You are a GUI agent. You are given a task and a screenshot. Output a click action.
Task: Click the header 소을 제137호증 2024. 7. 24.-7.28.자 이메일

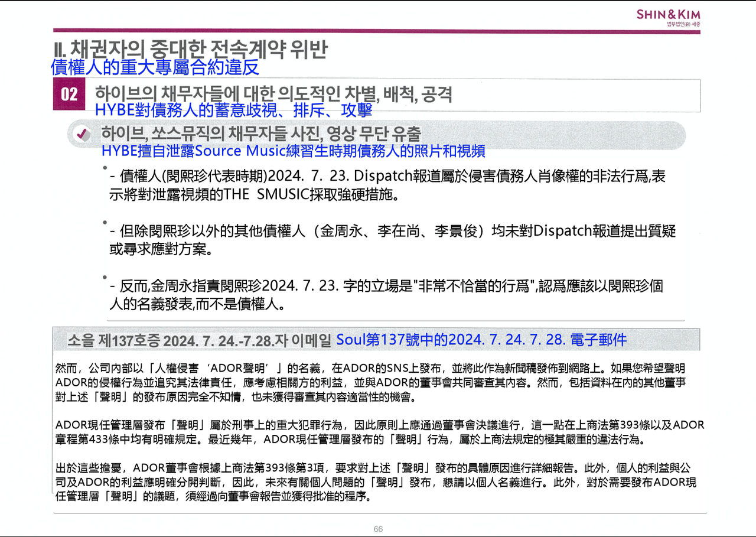199,340
